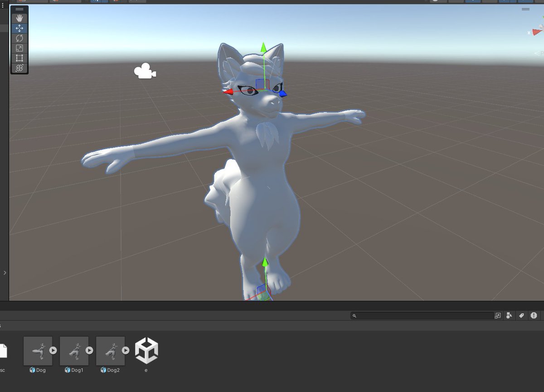Click the top-right overlay grip handle
Image resolution: width=544 pixels, height=392 pixels.
(525, 9)
